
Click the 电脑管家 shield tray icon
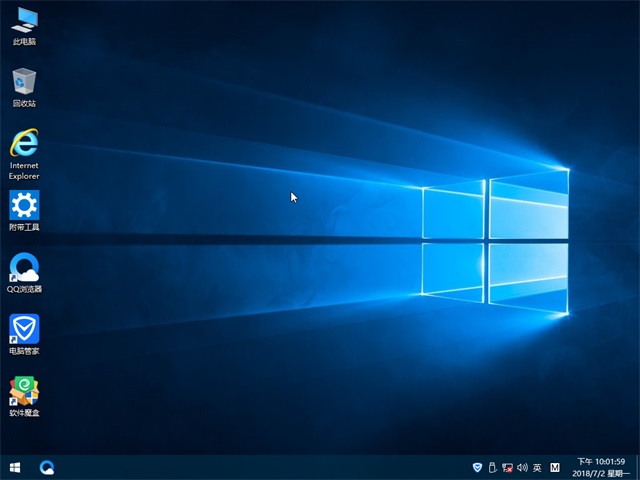(x=477, y=467)
